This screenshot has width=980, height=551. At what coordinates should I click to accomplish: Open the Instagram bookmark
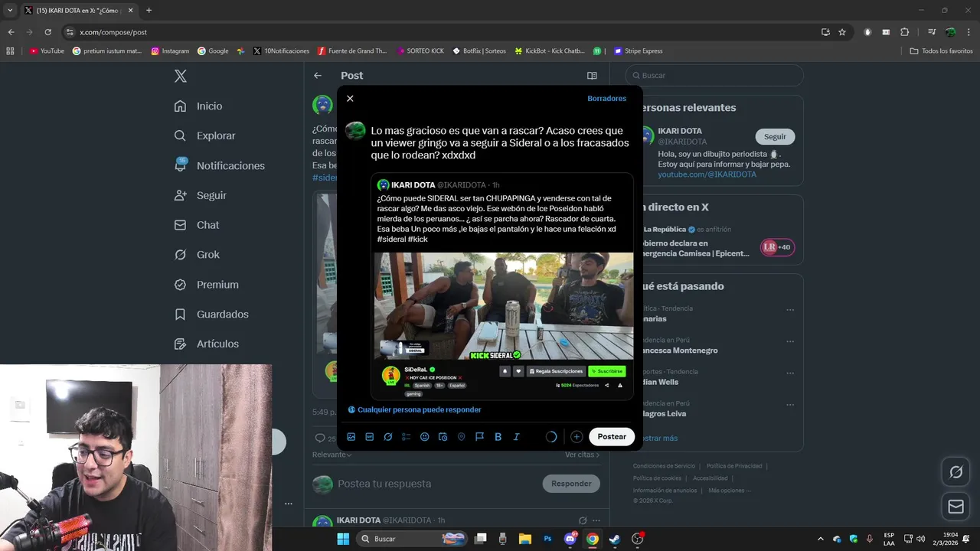coord(170,51)
